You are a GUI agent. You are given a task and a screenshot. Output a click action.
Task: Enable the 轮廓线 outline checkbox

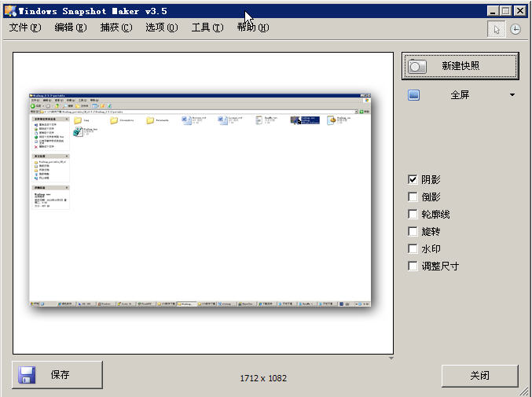(413, 214)
